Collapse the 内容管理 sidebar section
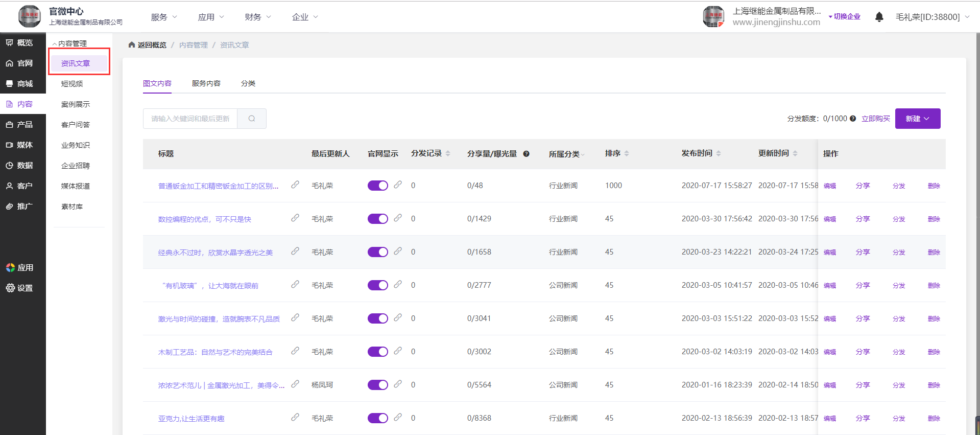Viewport: 980px width, 435px height. (x=70, y=43)
